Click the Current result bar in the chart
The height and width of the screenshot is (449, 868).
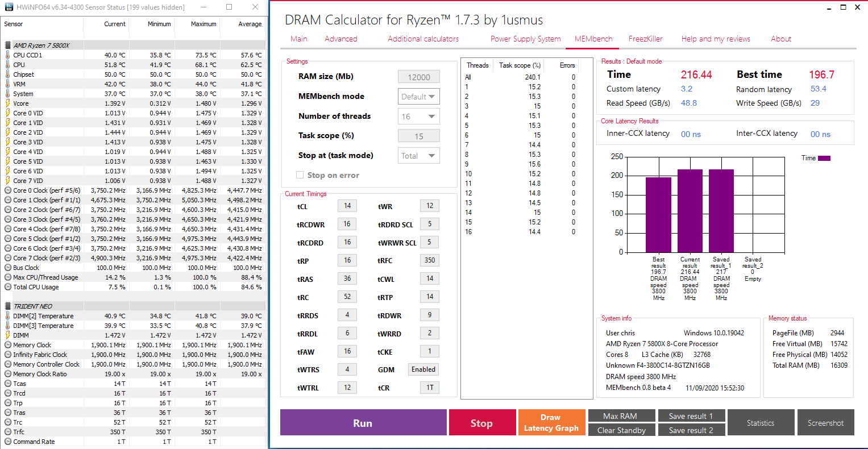coord(690,211)
